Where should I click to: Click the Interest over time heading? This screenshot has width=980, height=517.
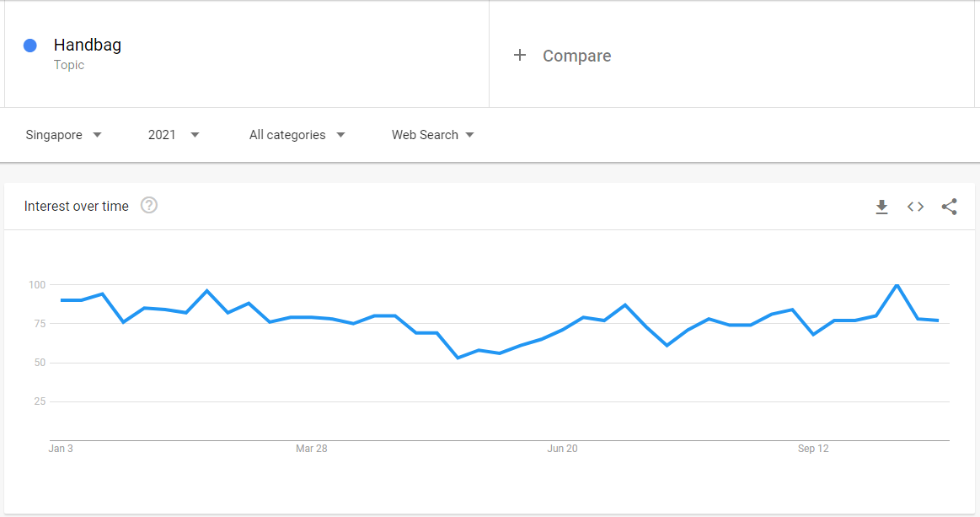point(76,206)
